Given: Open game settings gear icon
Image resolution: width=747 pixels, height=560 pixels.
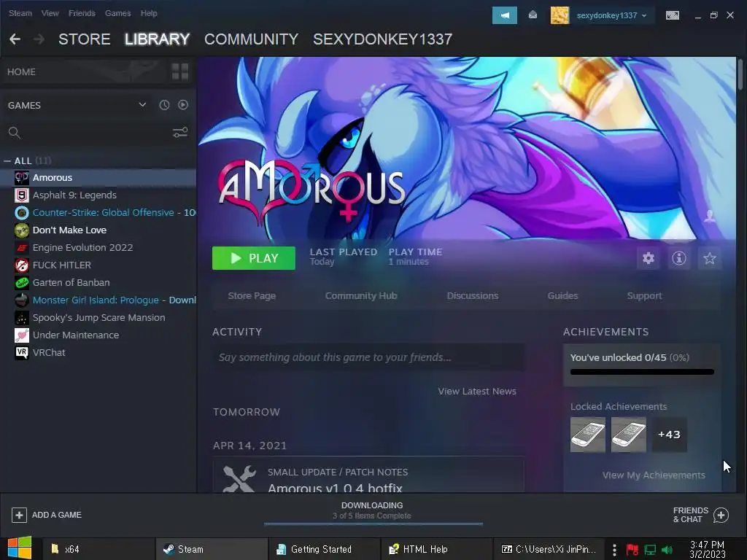Looking at the screenshot, I should point(649,258).
